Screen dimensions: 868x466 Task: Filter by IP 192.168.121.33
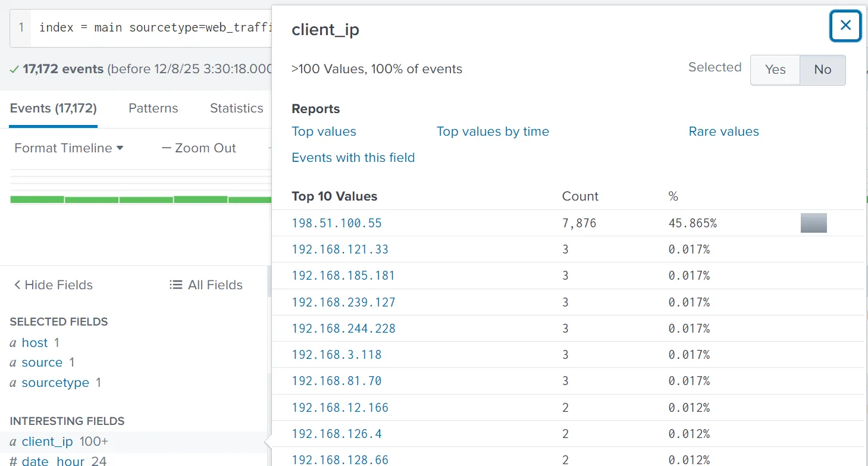340,249
